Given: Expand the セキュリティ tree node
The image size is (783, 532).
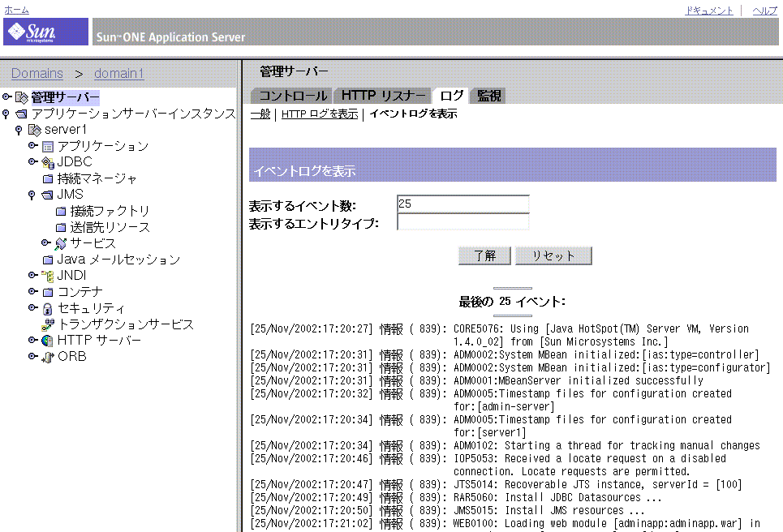Looking at the screenshot, I should [x=33, y=307].
